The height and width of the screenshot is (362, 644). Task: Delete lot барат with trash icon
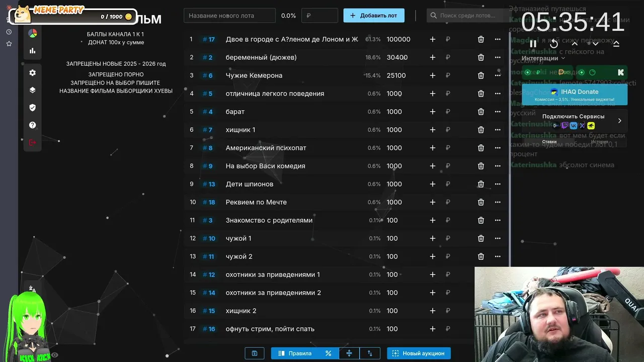[x=481, y=112]
